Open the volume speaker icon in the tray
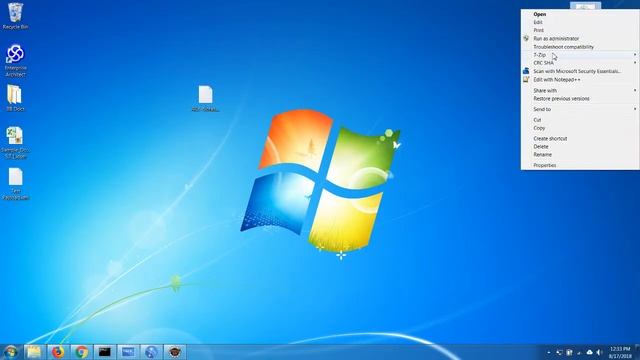 tap(599, 352)
